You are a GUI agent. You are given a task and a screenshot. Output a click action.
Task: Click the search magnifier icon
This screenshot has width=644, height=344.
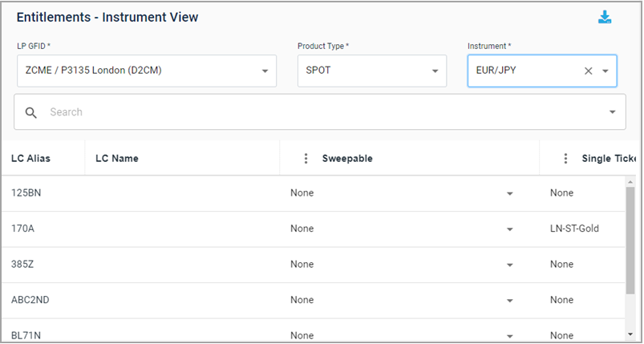pyautogui.click(x=31, y=112)
